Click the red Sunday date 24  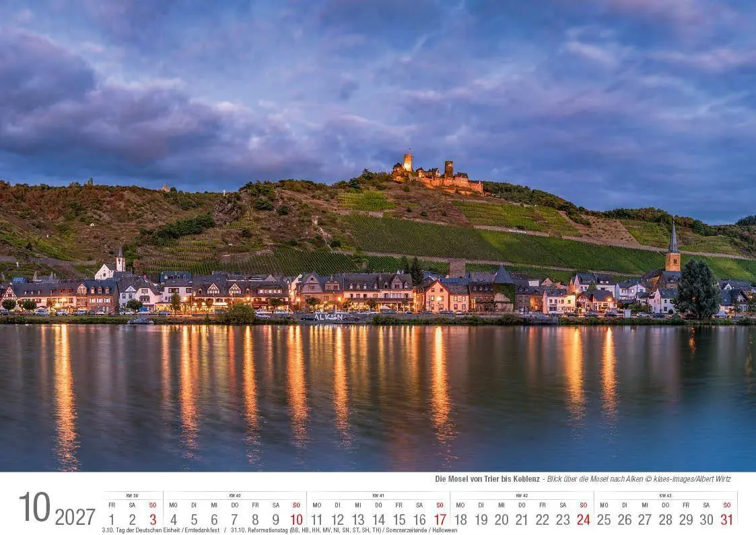(584, 519)
